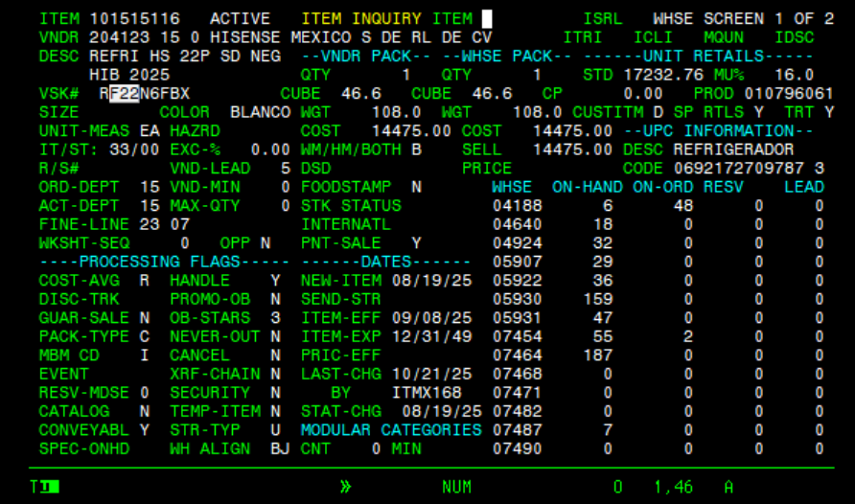
Task: Click warehouse 07464 row
Action: point(658,355)
